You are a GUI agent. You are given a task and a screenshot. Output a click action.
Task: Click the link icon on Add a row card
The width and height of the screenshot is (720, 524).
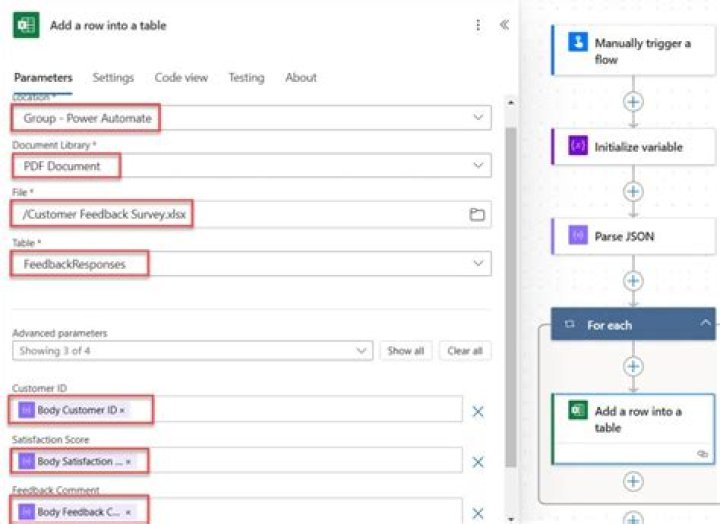pos(703,454)
